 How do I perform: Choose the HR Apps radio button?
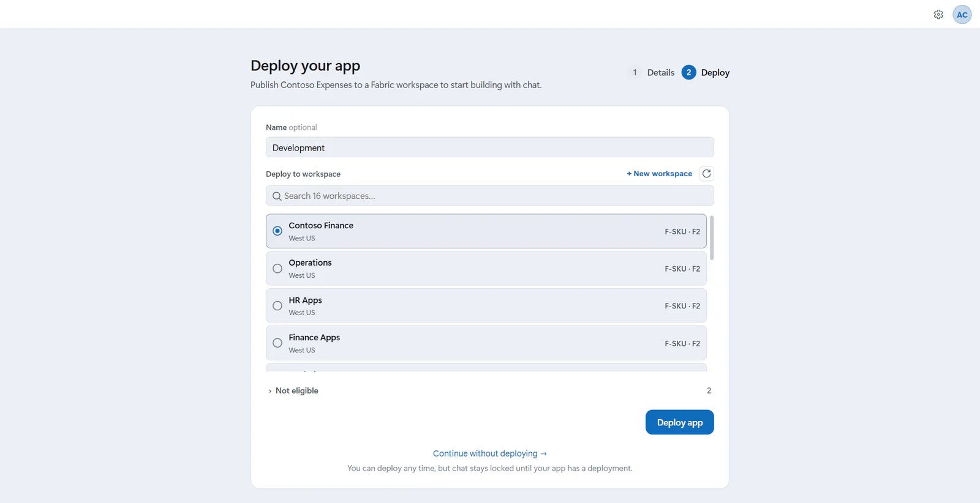[277, 306]
